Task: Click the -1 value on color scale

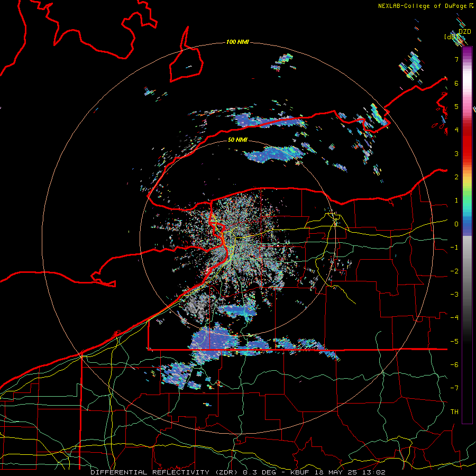Action: (x=454, y=248)
